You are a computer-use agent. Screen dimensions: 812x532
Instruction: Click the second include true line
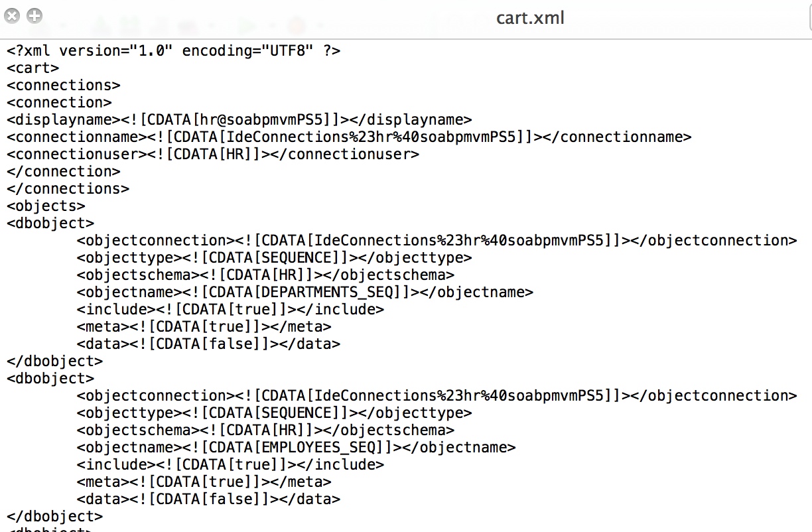click(x=230, y=464)
